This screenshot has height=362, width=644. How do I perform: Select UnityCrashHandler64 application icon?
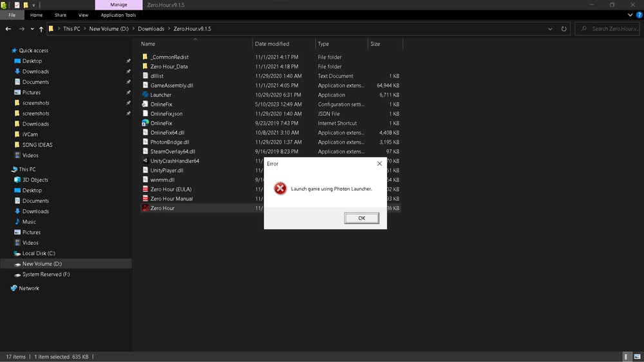tap(145, 160)
